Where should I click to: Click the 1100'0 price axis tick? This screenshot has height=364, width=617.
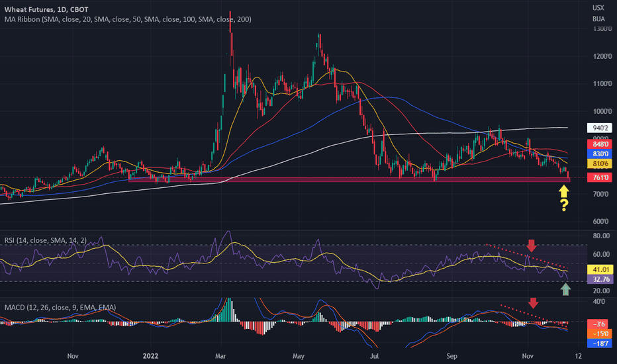[x=602, y=84]
